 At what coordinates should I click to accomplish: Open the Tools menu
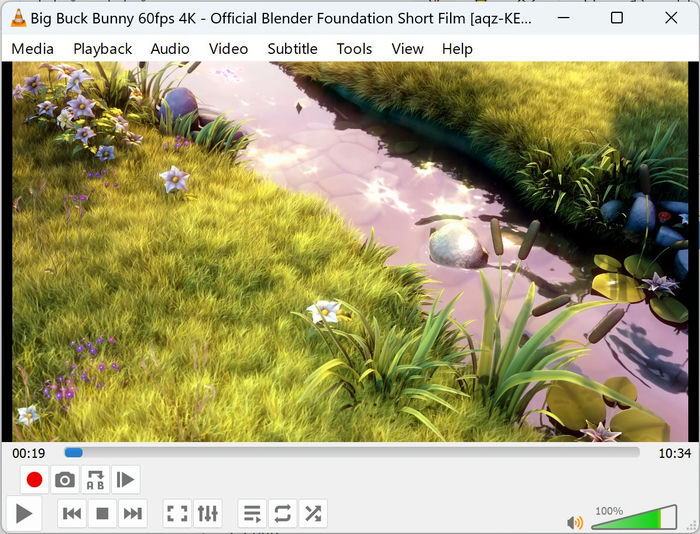(x=354, y=49)
